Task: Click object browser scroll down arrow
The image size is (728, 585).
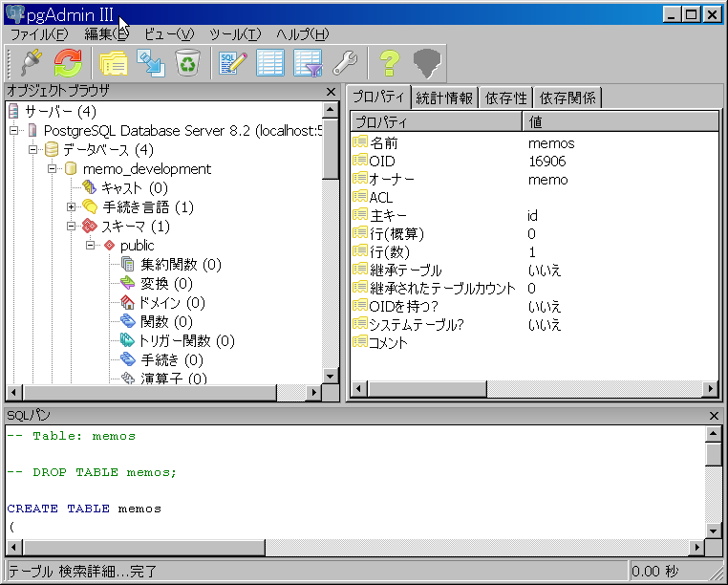Action: 331,376
